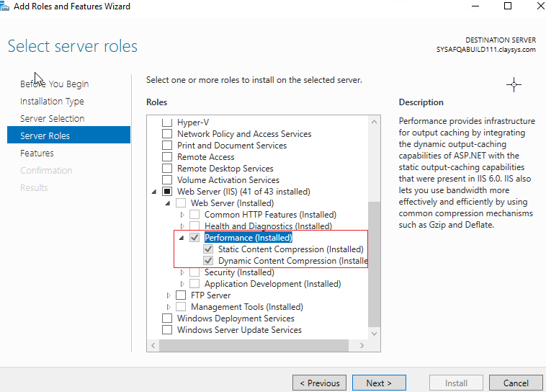Open the Installation Type step
This screenshot has width=546, height=392.
(52, 102)
